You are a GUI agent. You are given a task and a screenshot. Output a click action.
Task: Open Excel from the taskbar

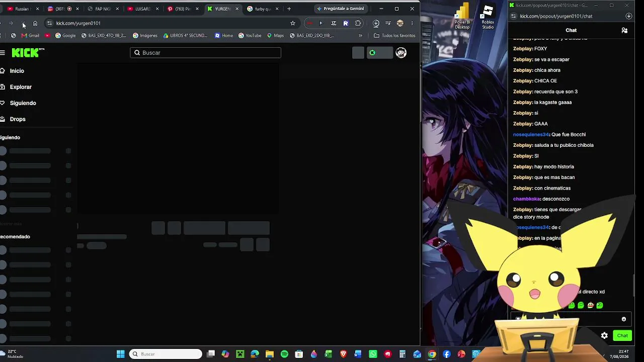coord(329,354)
